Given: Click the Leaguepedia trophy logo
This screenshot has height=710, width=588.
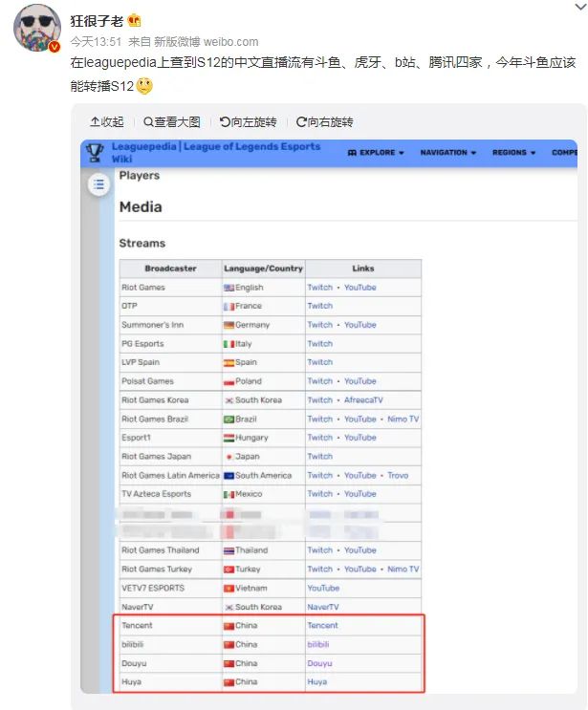Looking at the screenshot, I should (95, 153).
